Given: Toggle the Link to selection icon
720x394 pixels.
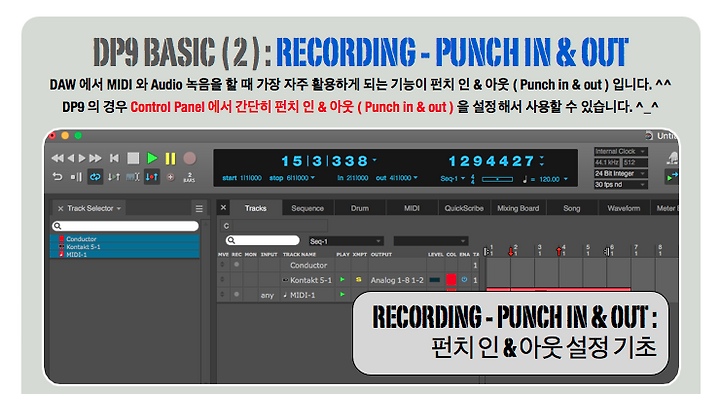Looking at the screenshot, I should click(133, 177).
